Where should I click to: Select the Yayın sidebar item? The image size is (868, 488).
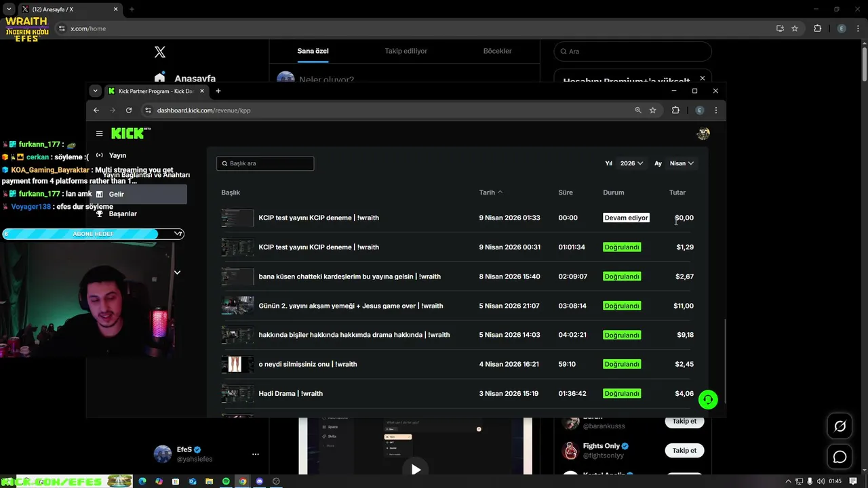[117, 155]
